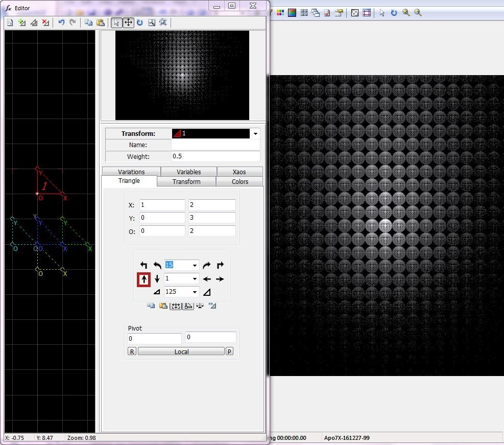Click the reset triangle icon
Screen dimensions: 504x445
pyautogui.click(x=212, y=306)
